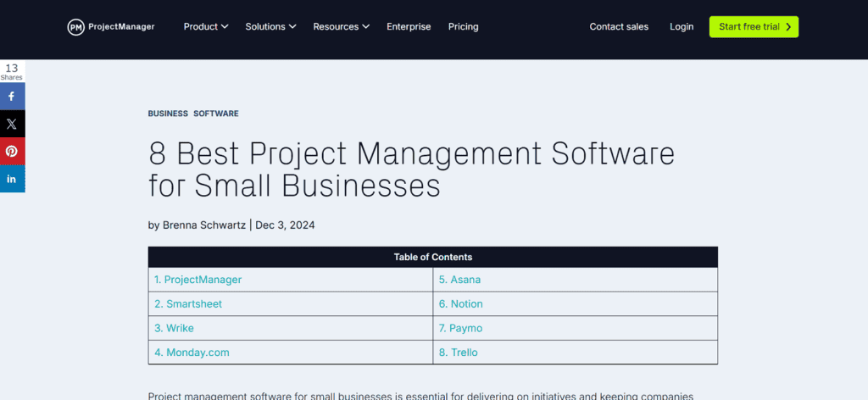Jump to 7. Paymo section
This screenshot has height=400, width=868.
(x=460, y=328)
